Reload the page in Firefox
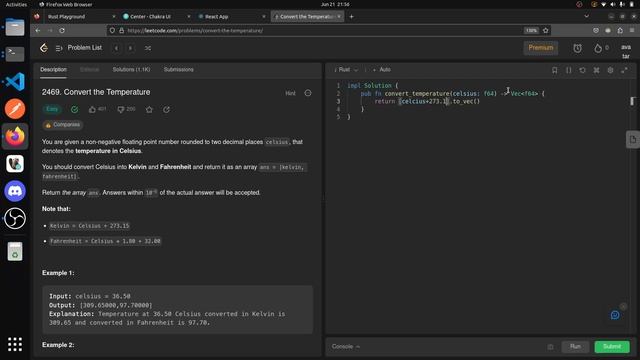This screenshot has height=360, width=640. [62, 31]
